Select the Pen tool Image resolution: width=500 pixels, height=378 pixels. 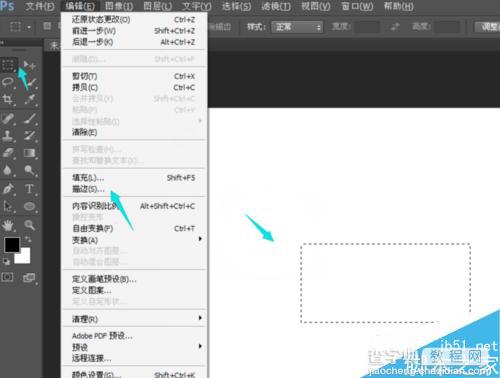point(8,189)
